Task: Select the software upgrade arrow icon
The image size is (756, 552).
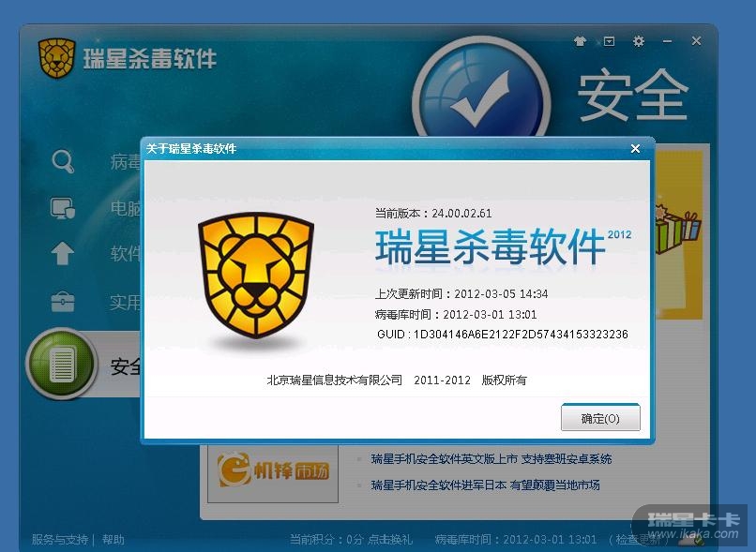Action: click(63, 253)
